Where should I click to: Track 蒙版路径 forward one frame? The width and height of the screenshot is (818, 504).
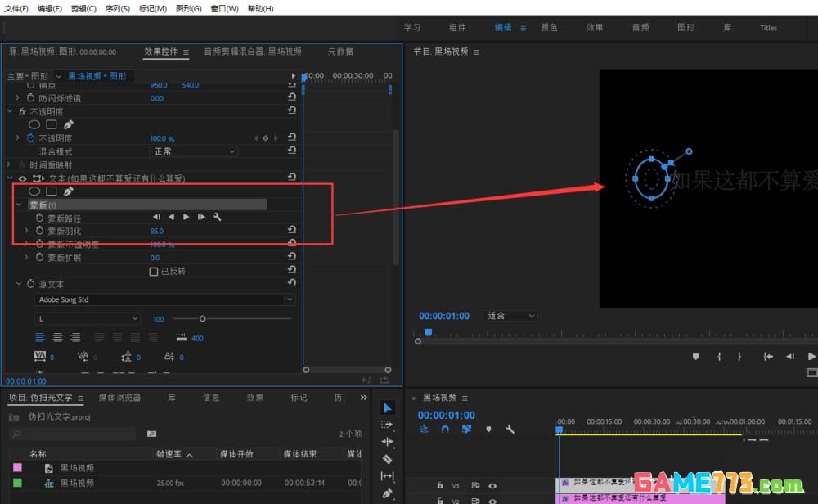click(x=201, y=217)
